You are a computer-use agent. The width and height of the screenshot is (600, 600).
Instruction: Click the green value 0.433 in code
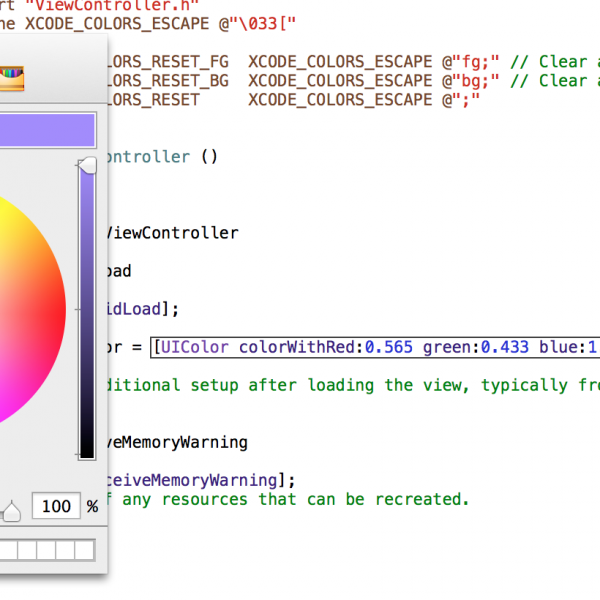click(x=505, y=347)
